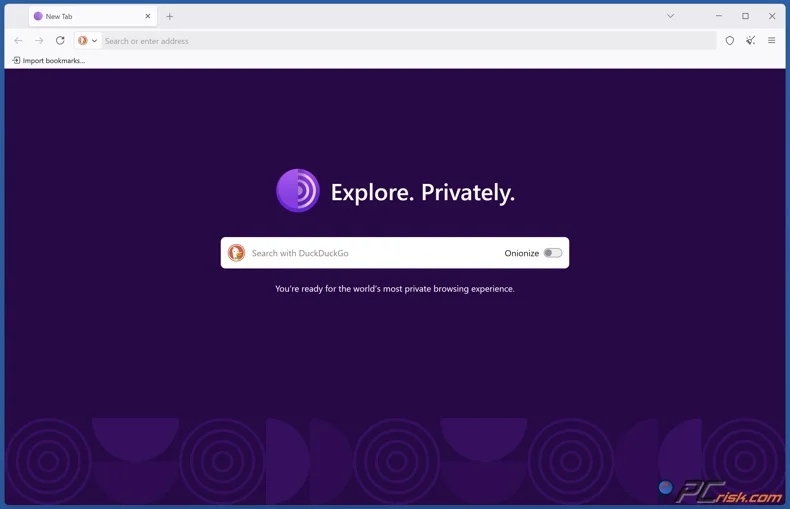Expand the list all tabs chevron

[671, 16]
